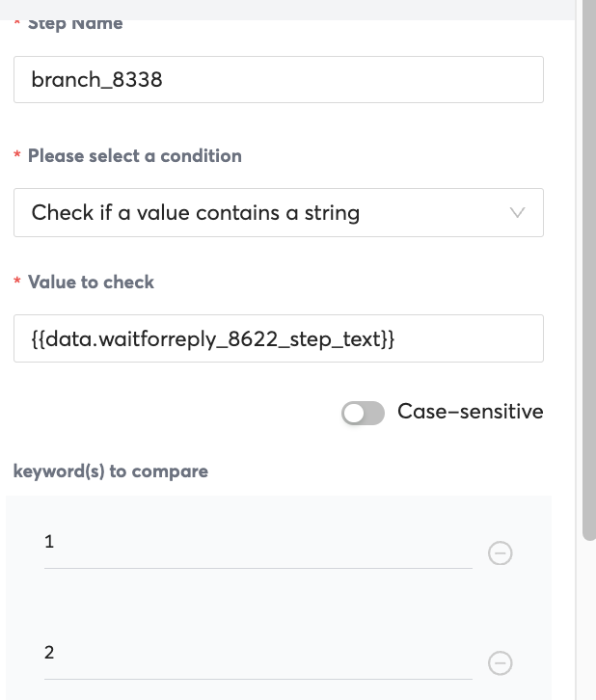596x700 pixels.
Task: Remove keyword "1" using its minus icon
Action: [x=500, y=552]
